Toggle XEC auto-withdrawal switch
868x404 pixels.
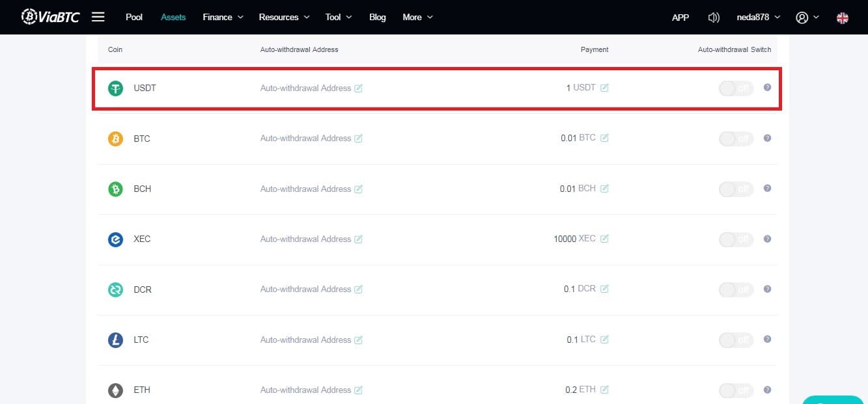736,239
